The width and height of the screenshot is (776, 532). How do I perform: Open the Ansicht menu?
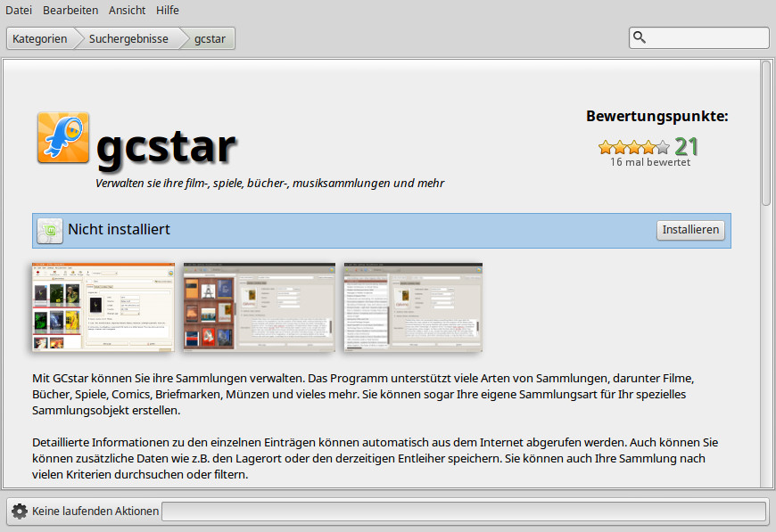tap(128, 11)
